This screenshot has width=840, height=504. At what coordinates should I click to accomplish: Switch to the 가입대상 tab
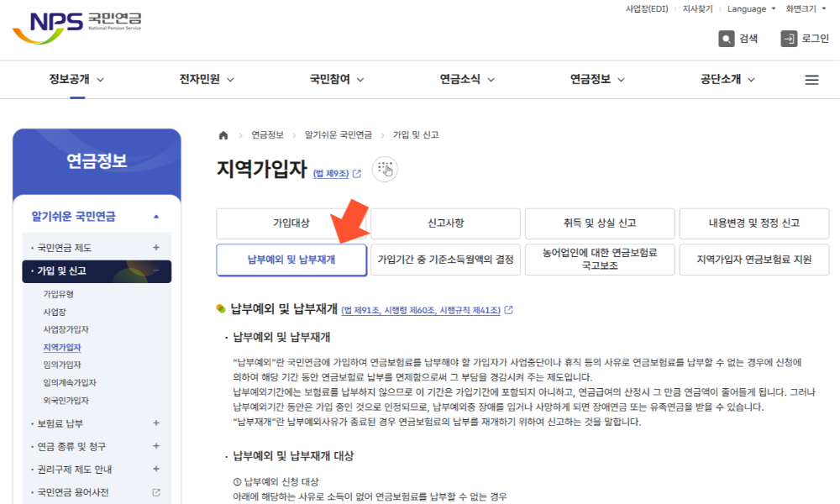point(291,223)
